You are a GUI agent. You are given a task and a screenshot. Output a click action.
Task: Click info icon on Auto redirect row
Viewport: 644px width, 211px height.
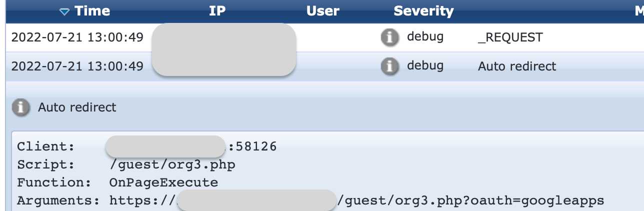tap(389, 66)
